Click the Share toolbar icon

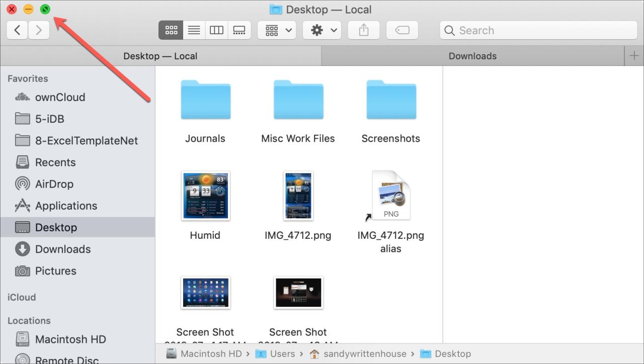click(364, 30)
